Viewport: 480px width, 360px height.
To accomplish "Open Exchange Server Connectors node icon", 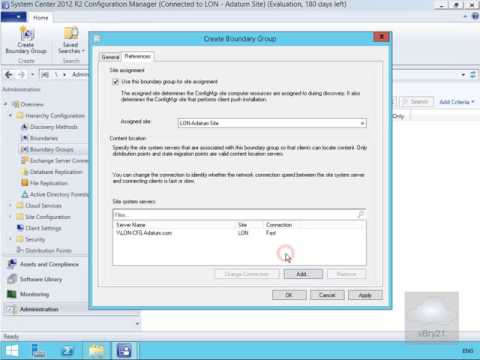I will 24,161.
